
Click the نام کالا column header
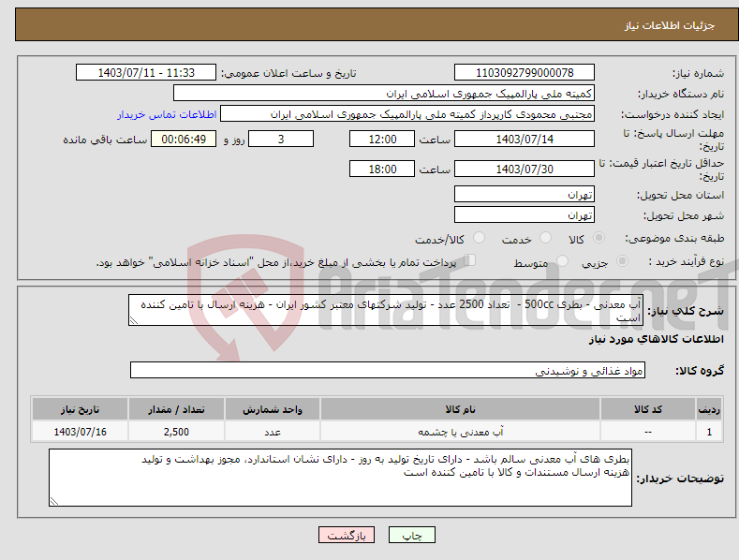pos(460,409)
